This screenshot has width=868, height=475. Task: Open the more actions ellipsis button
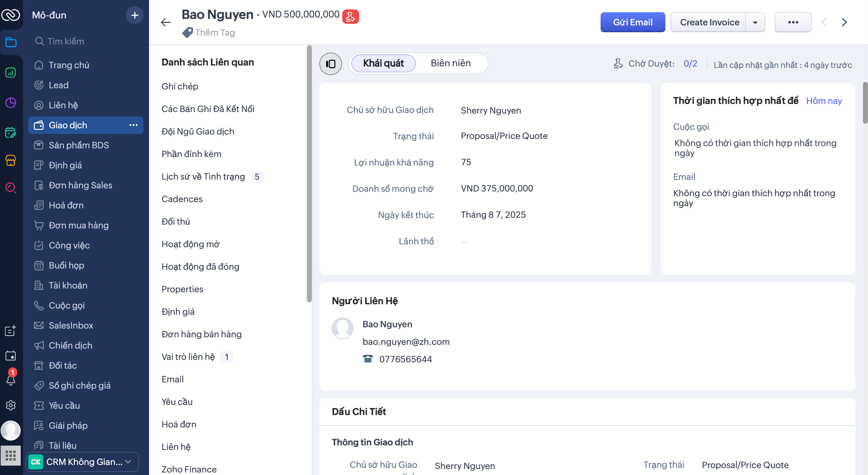[793, 22]
